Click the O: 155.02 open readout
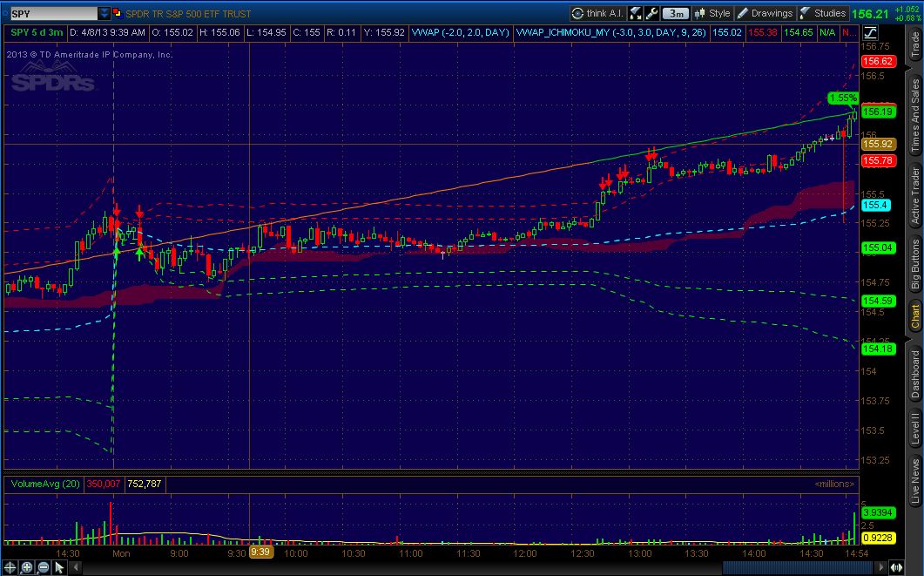Viewport: 924px width, 576px height. point(172,32)
